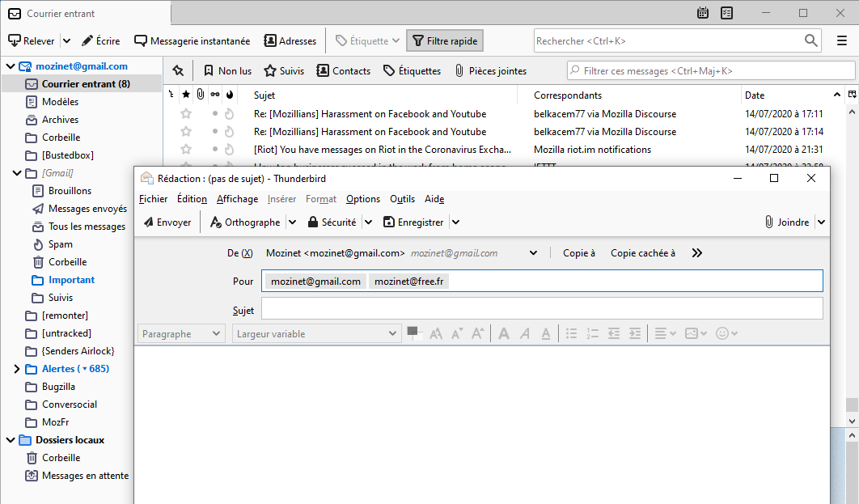Image resolution: width=859 pixels, height=504 pixels.
Task: Click Écrire to compose new message
Action: pos(101,41)
